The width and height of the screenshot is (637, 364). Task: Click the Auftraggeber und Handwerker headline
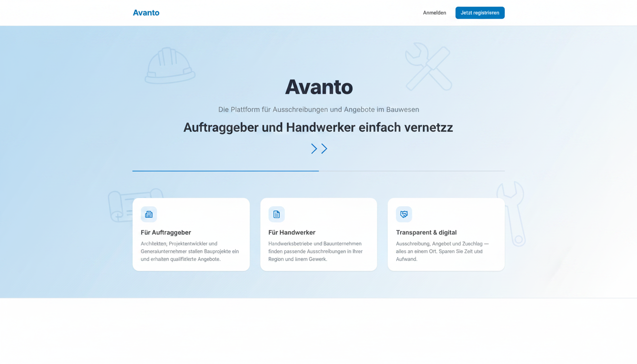click(318, 127)
